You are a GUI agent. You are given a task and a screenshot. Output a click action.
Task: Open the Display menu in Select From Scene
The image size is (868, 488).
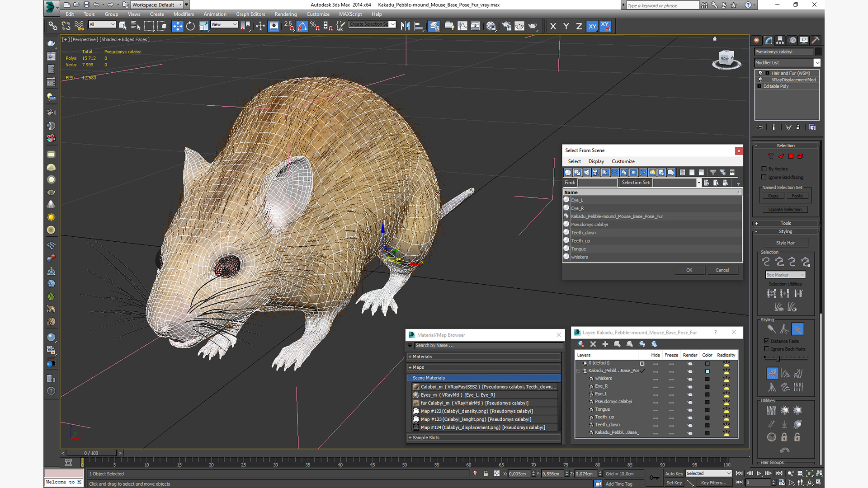[596, 161]
